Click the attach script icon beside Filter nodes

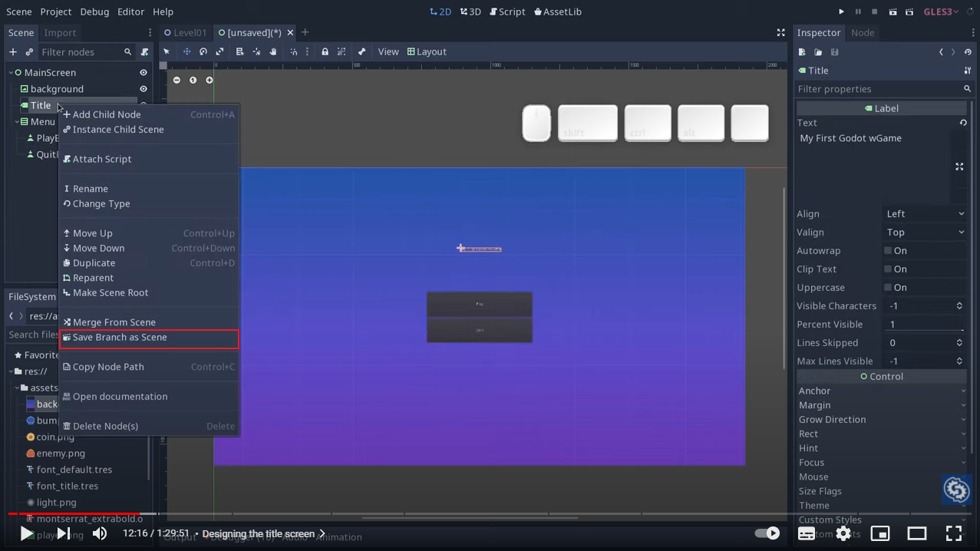click(144, 51)
